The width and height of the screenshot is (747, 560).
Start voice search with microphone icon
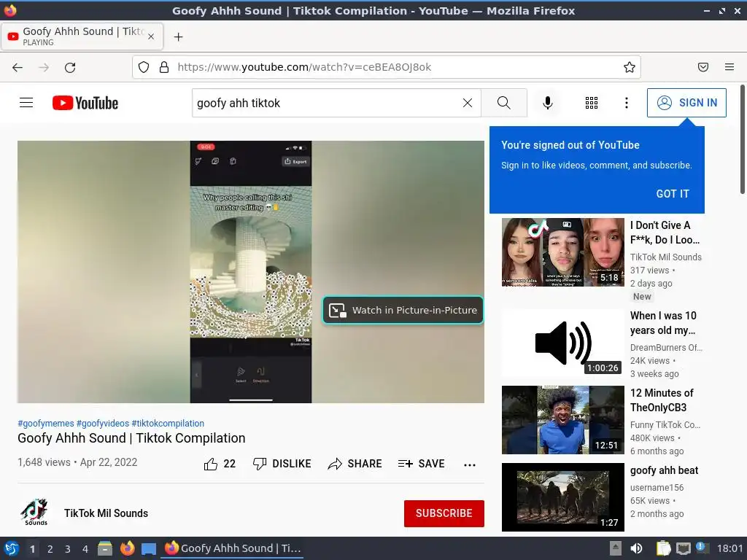coord(548,103)
